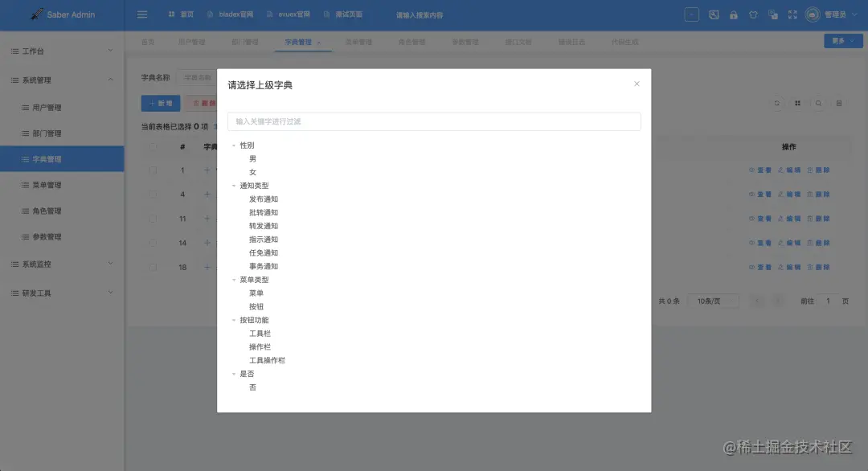Open column settings via the grid icon
This screenshot has width=868, height=471.
797,103
